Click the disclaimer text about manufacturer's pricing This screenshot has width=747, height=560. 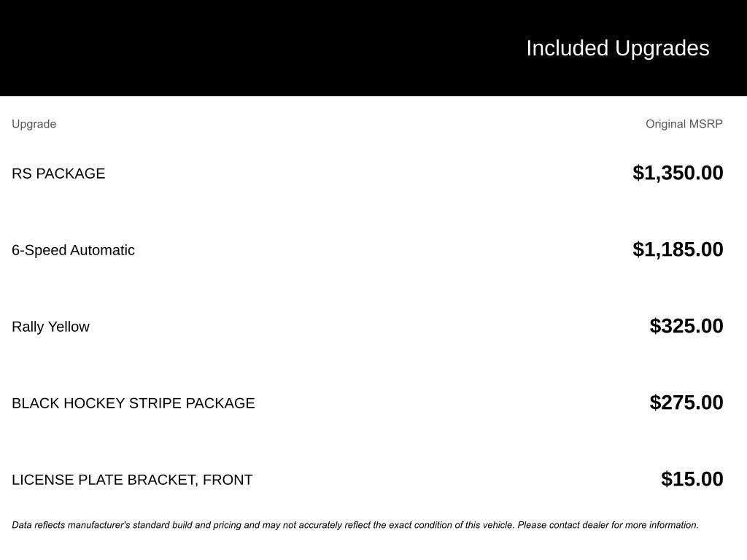[x=355, y=525]
